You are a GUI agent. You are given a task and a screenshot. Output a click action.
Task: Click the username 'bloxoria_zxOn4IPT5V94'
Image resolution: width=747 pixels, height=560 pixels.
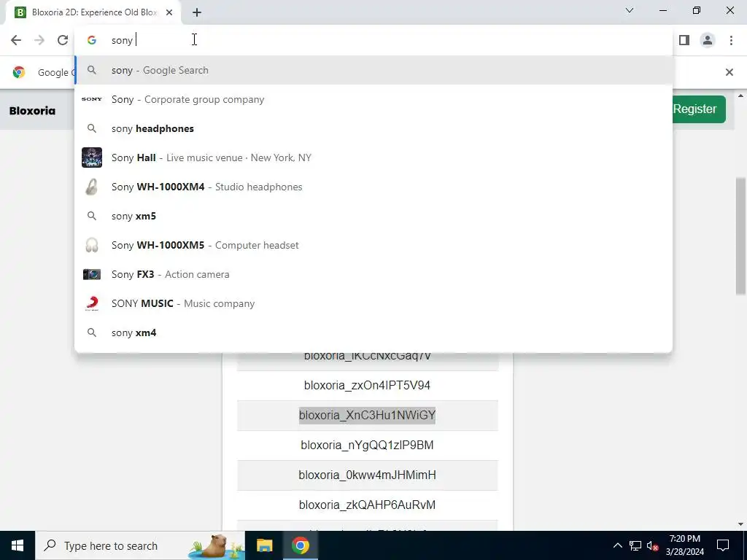(x=368, y=385)
